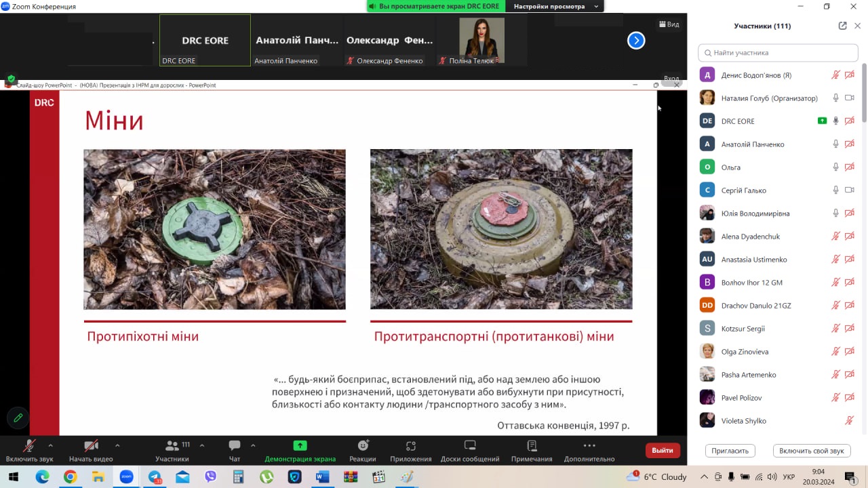The height and width of the screenshot is (488, 868).
Task: Unmute microphone (Включить звук)
Action: pyautogui.click(x=29, y=446)
